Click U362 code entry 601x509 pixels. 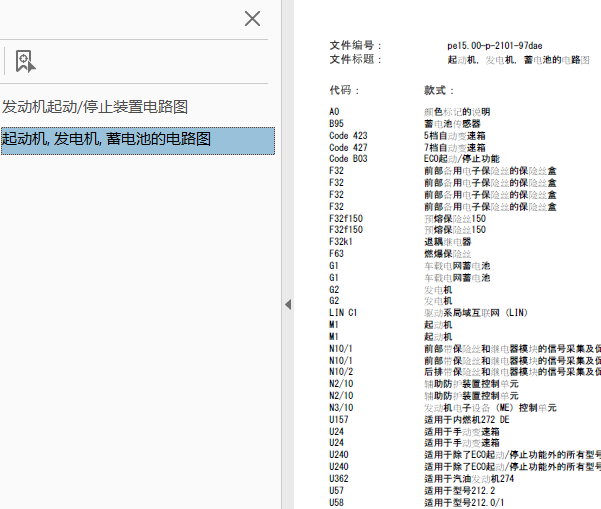(338, 479)
